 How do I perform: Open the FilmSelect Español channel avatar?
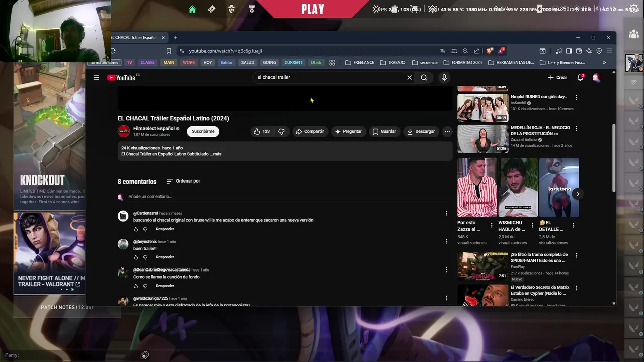(x=124, y=131)
